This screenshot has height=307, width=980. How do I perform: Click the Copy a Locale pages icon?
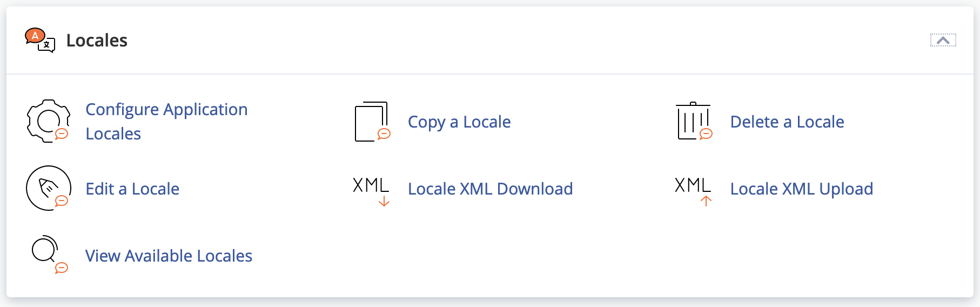click(x=372, y=122)
